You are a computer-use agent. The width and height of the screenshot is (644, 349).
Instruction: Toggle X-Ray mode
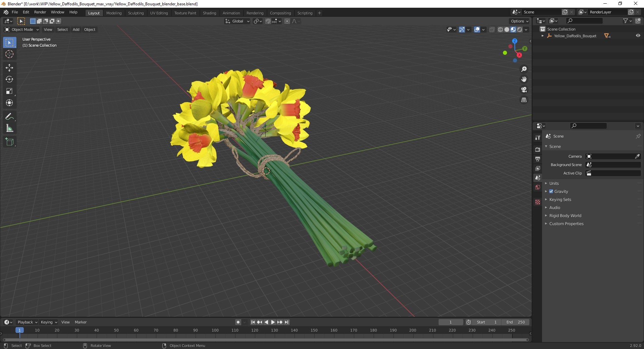(x=492, y=30)
